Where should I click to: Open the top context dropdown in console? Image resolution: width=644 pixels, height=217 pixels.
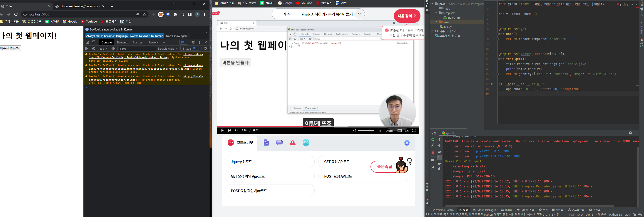point(103,48)
